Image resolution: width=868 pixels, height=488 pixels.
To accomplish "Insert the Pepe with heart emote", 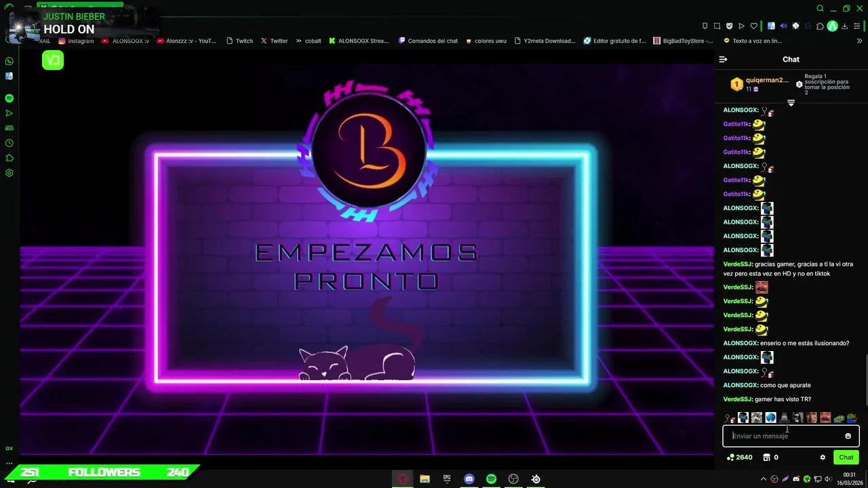I will (852, 418).
